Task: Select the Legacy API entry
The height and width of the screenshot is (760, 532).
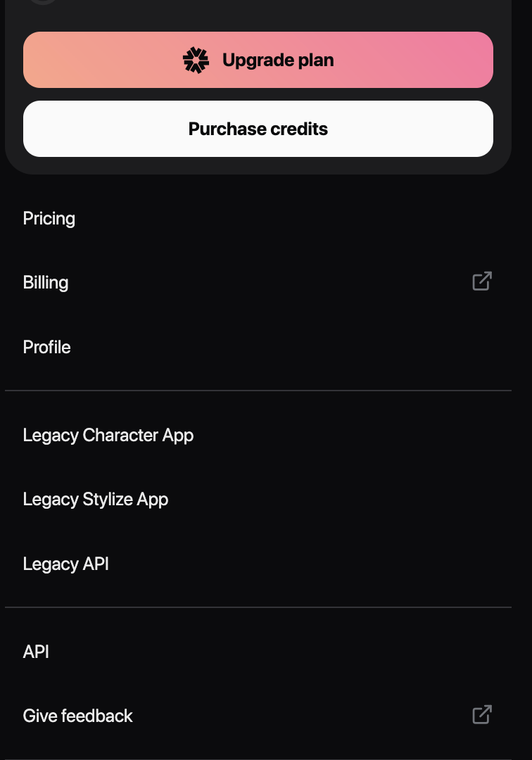Action: coord(258,564)
